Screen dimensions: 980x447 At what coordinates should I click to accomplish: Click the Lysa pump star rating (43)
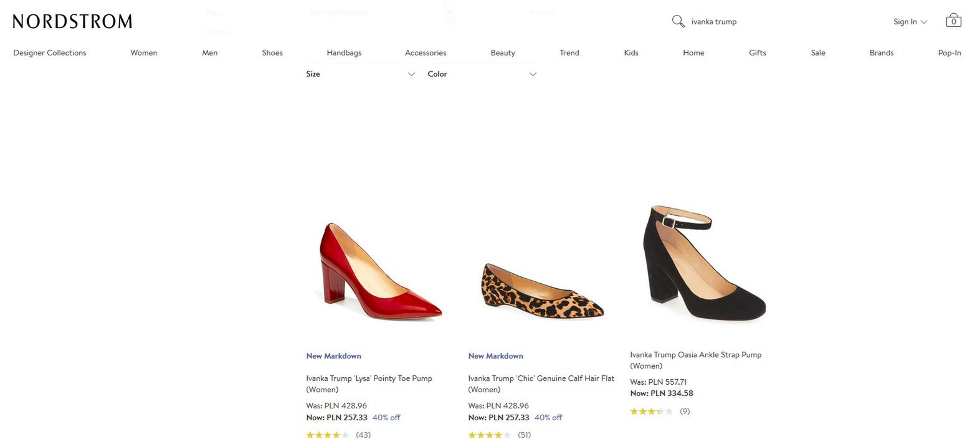(338, 435)
